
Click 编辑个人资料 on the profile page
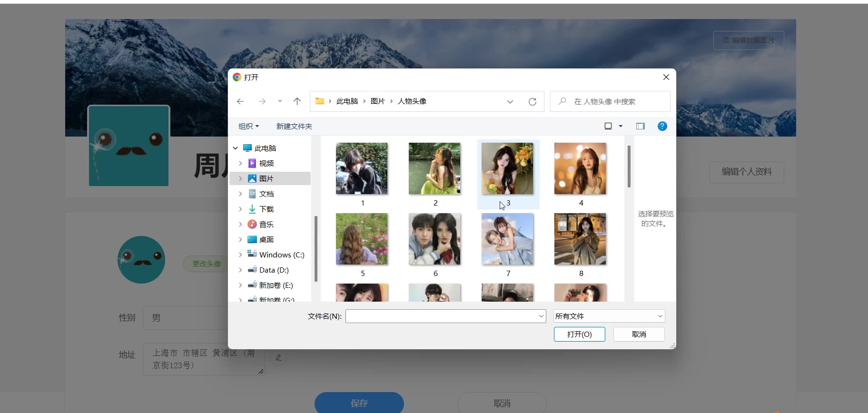(747, 172)
